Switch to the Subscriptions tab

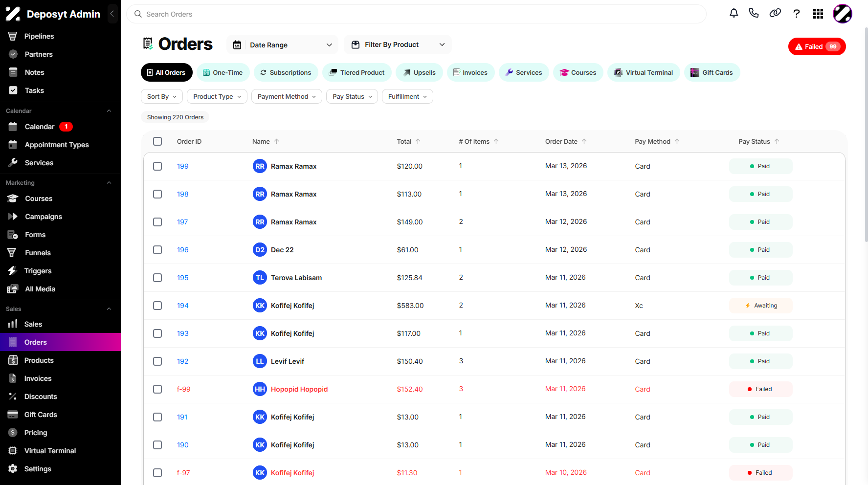(x=286, y=72)
